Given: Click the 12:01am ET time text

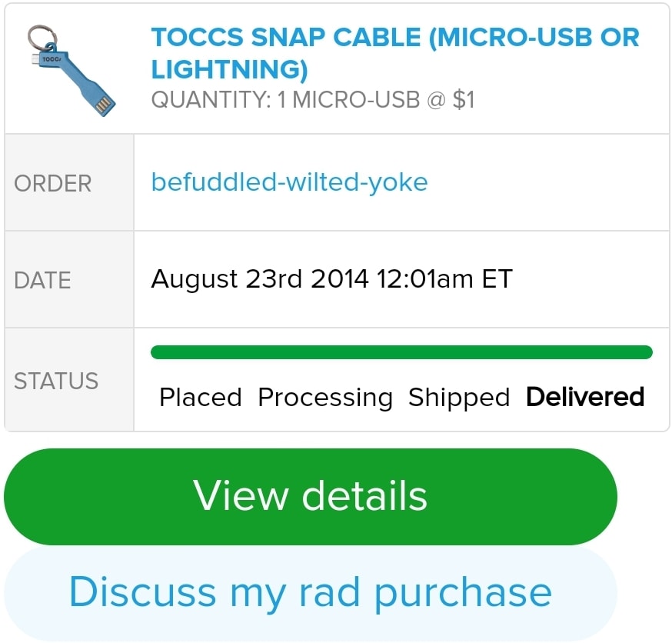Looking at the screenshot, I should tap(444, 278).
